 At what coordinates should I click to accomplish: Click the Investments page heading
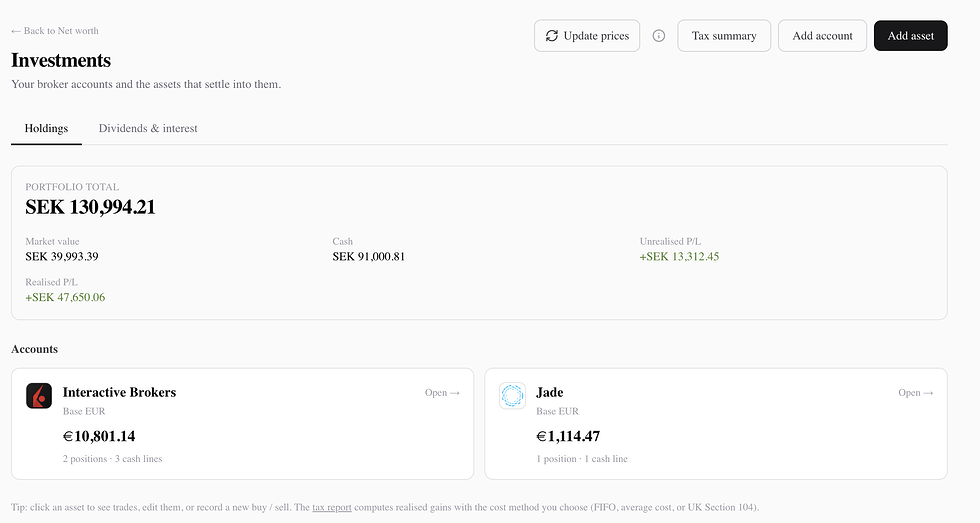point(61,60)
